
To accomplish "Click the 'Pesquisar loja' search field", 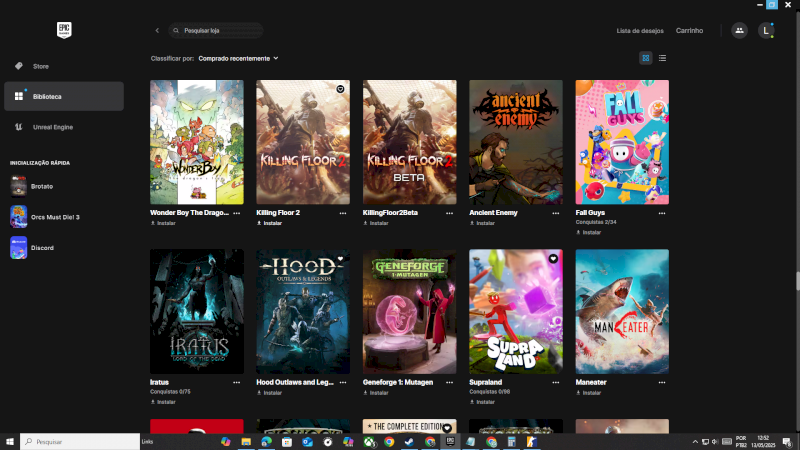I will (x=220, y=31).
